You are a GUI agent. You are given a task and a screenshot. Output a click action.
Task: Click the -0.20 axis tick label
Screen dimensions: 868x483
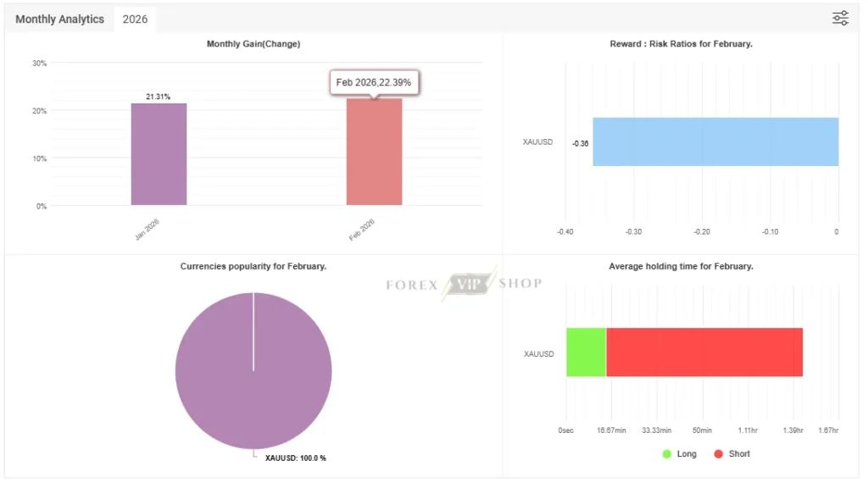[x=702, y=232]
